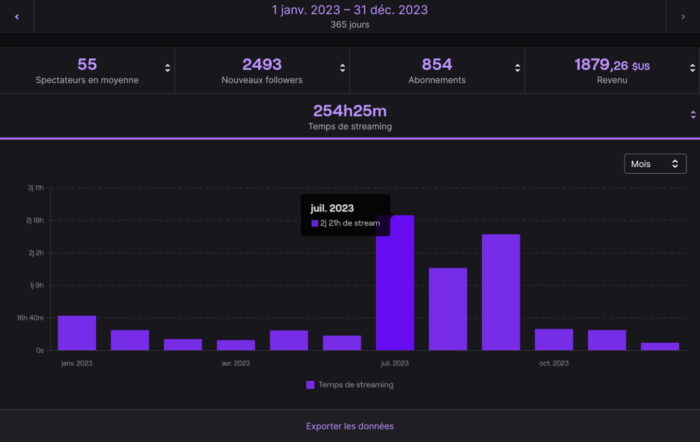Click the tooltip text 2j 21h de stream
Image resolution: width=700 pixels, height=442 pixels.
click(x=350, y=223)
